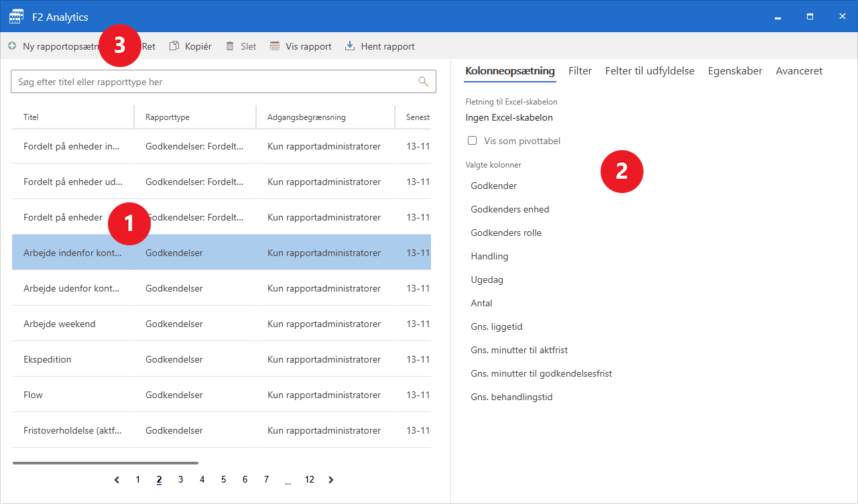Viewport: 858px width, 504px height.
Task: Click the Rapporttype column header
Action: (x=195, y=117)
